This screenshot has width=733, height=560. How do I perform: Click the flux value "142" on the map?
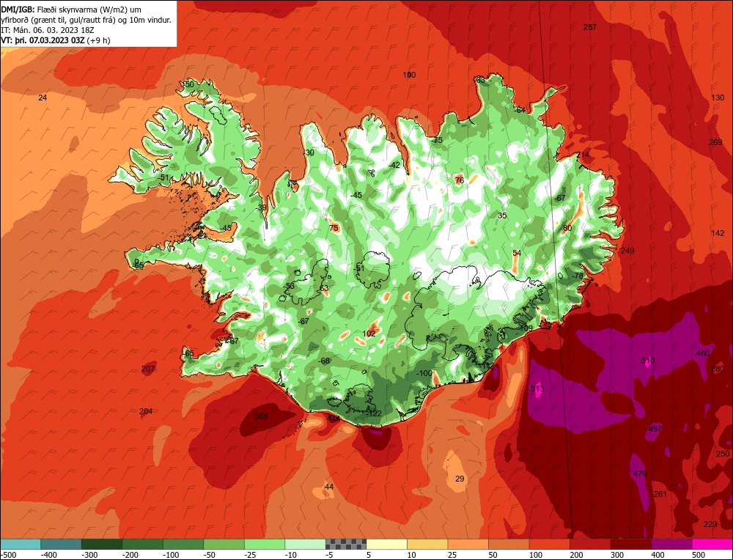[x=718, y=233]
